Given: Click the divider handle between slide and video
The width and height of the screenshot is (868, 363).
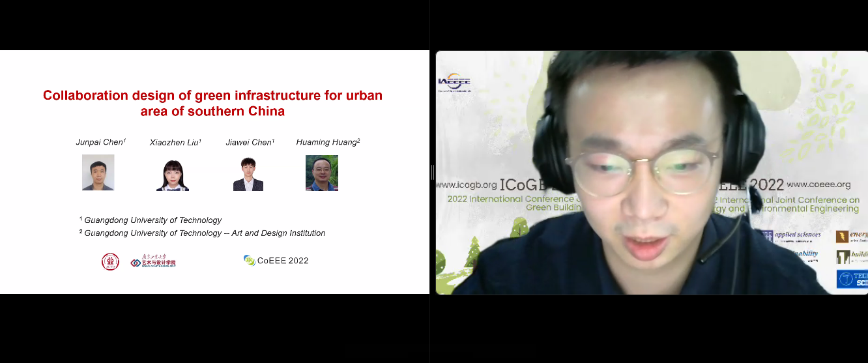Looking at the screenshot, I should (432, 172).
